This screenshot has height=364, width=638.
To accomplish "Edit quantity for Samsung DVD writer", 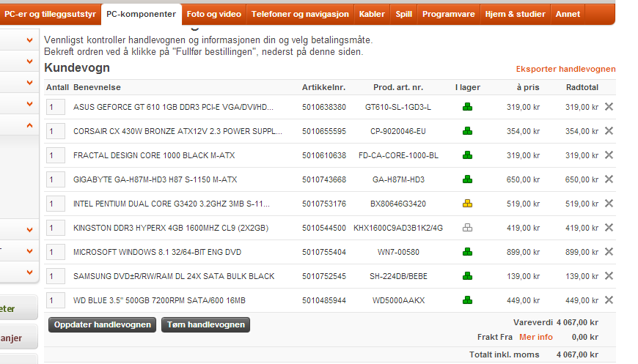I will coord(56,276).
